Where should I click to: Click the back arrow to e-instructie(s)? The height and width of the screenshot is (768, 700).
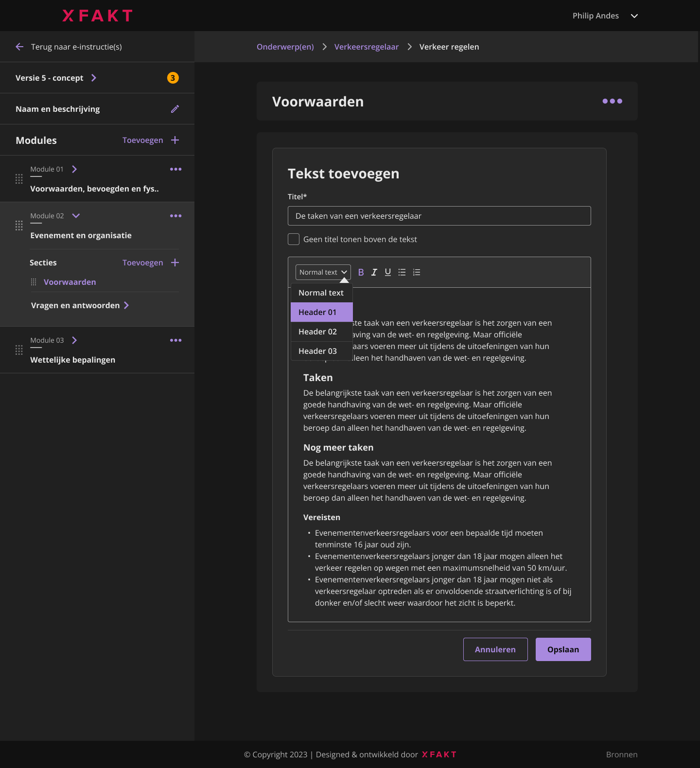[19, 47]
